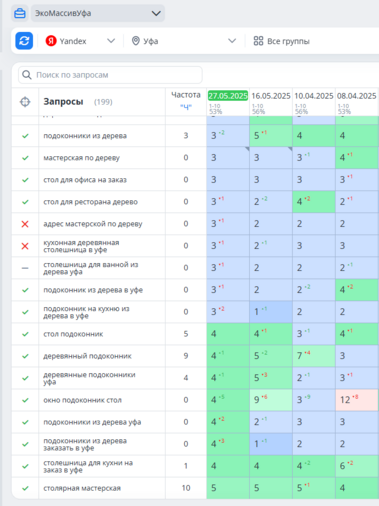Open the ЭкоМассивУфа project dropdown
The image size is (379, 506).
click(98, 13)
